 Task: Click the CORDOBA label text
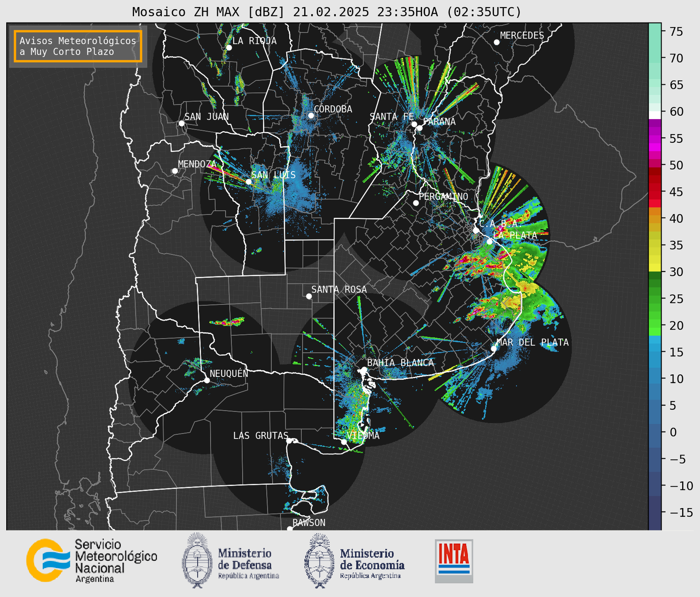tap(333, 109)
